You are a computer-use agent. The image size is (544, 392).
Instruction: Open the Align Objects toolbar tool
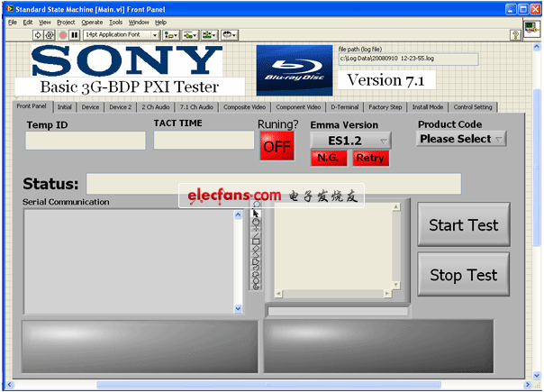coord(170,34)
